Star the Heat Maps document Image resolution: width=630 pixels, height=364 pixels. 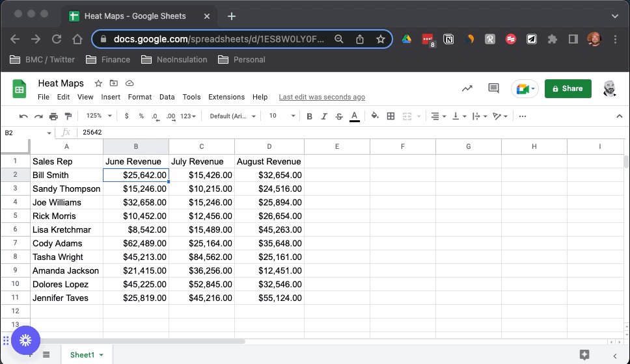click(x=98, y=83)
